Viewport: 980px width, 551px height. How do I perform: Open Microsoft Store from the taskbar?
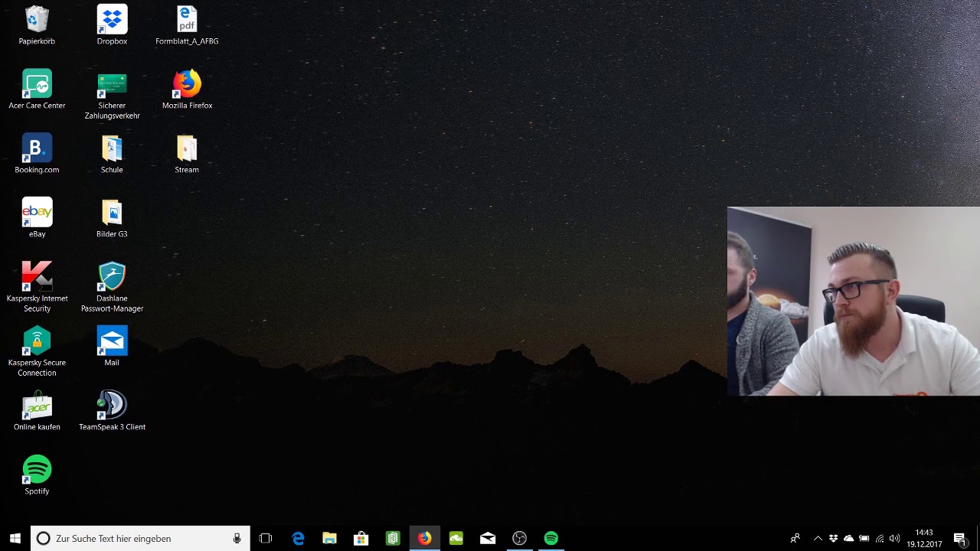click(x=361, y=539)
